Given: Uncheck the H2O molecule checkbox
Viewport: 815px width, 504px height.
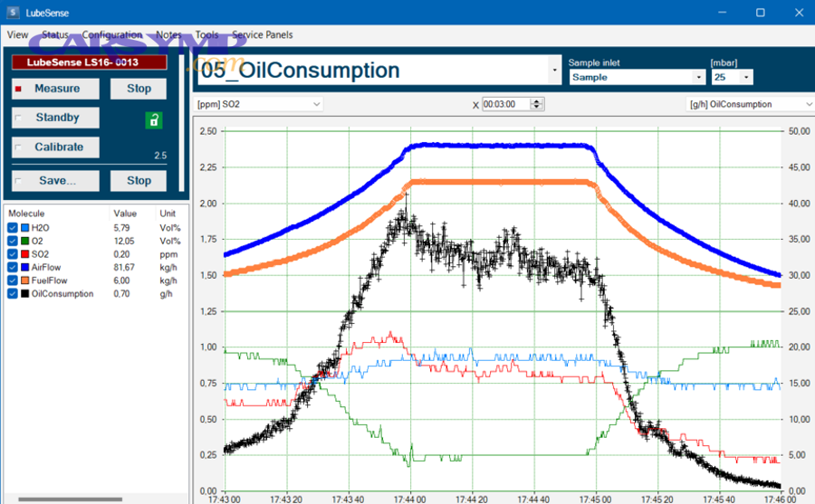Looking at the screenshot, I should point(12,229).
